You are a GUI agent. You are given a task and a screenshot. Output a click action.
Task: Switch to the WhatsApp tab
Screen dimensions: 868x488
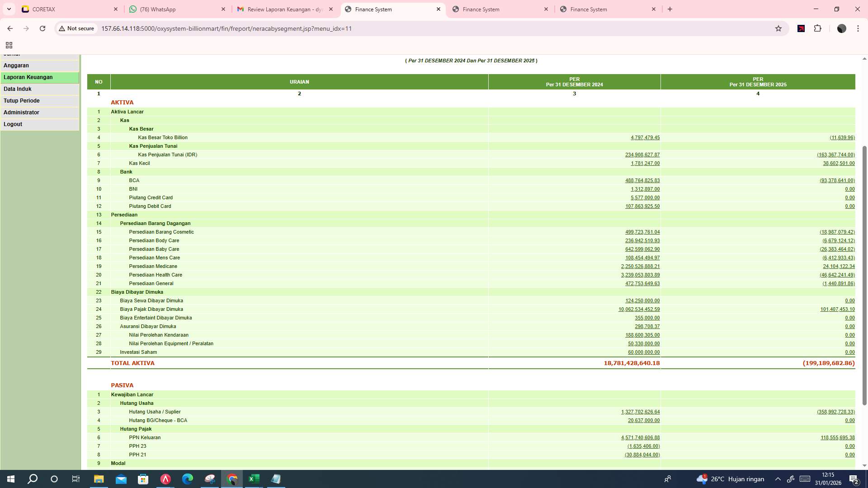pyautogui.click(x=176, y=9)
